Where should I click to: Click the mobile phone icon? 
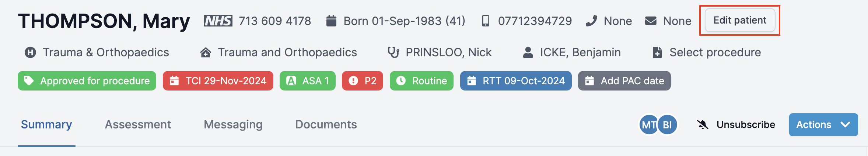[x=486, y=21]
